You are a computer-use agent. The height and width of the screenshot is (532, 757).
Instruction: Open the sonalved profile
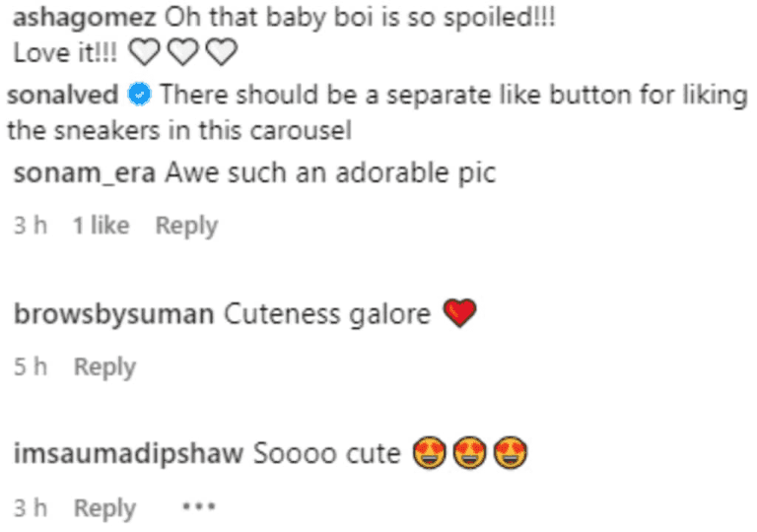(x=61, y=96)
